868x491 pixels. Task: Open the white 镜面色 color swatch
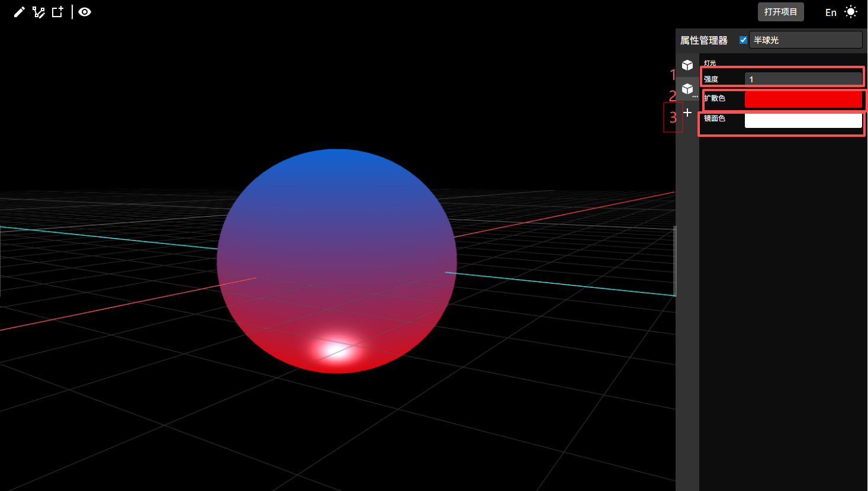pyautogui.click(x=803, y=120)
